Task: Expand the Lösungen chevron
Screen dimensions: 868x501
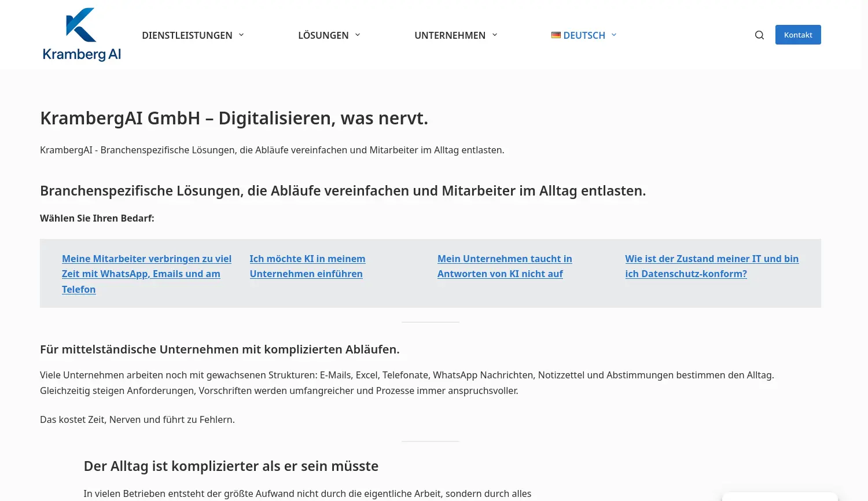Action: pyautogui.click(x=358, y=35)
